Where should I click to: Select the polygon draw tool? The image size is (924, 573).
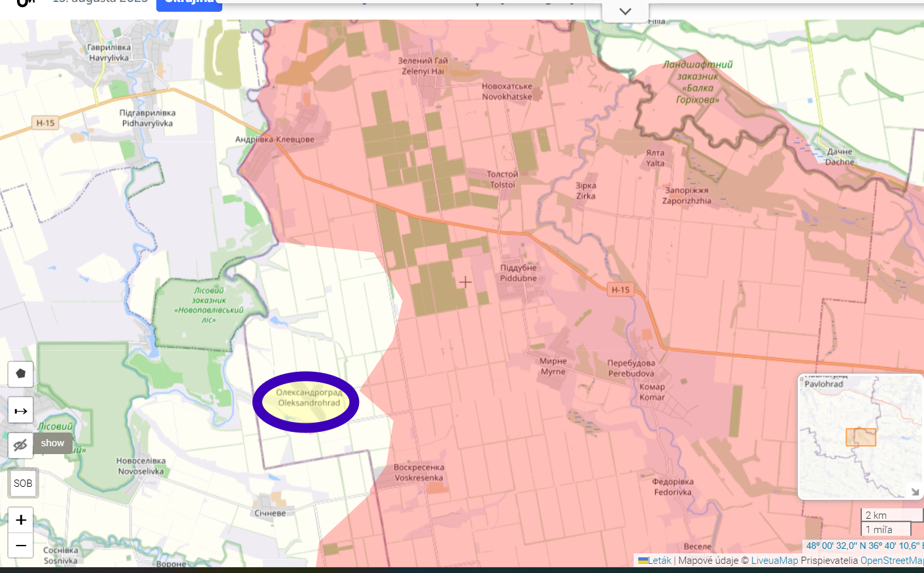coord(20,374)
